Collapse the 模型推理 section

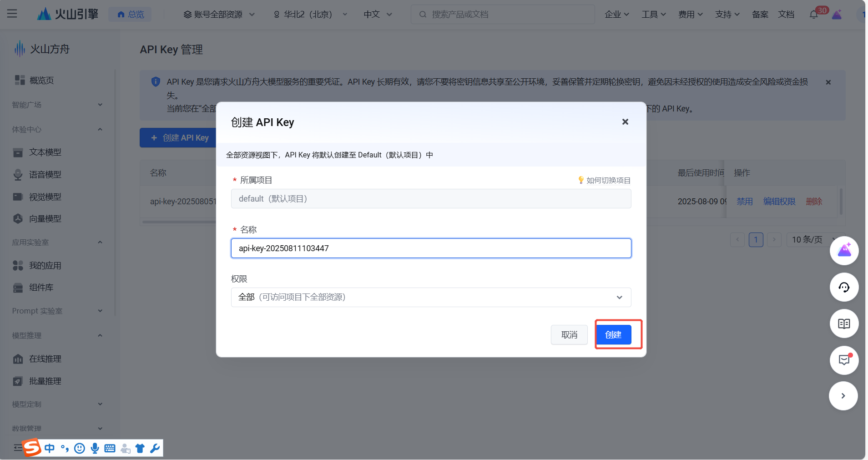click(58, 335)
